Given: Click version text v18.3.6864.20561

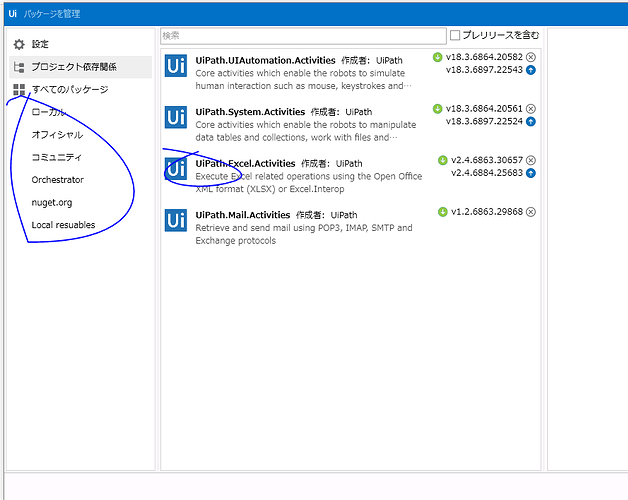Looking at the screenshot, I should (x=484, y=109).
